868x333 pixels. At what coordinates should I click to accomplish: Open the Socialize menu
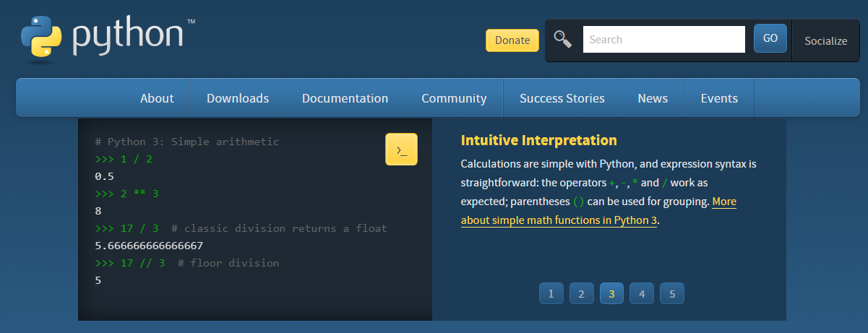coord(825,41)
